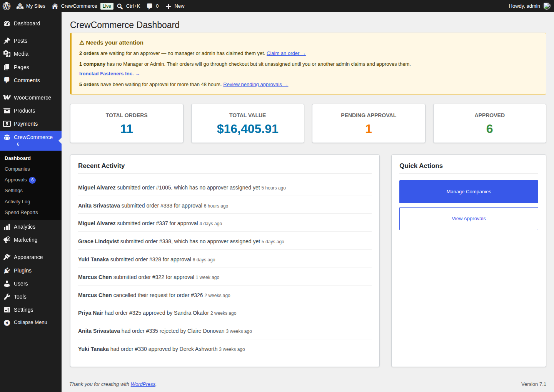Image resolution: width=554 pixels, height=392 pixels.
Task: Open Spend Reports submenu item
Action: click(21, 213)
